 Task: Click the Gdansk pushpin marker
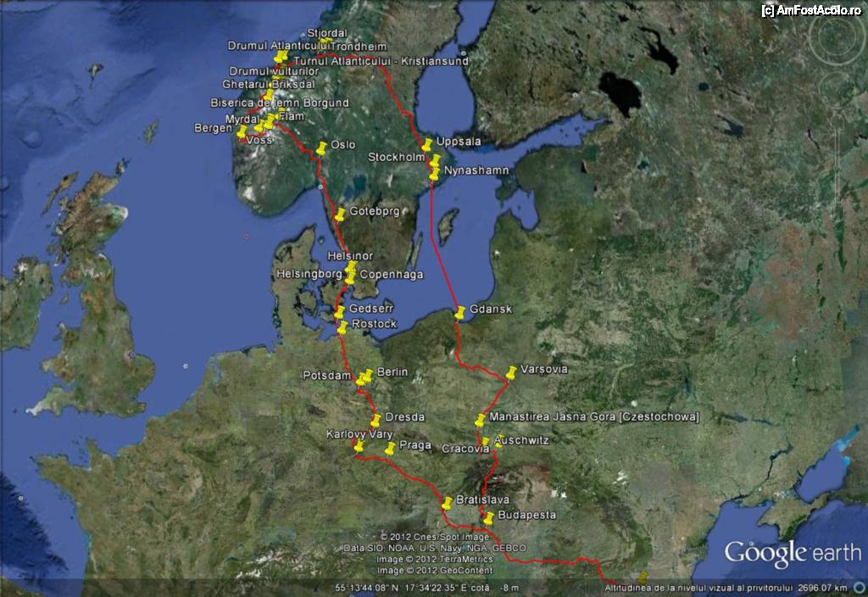(x=460, y=312)
